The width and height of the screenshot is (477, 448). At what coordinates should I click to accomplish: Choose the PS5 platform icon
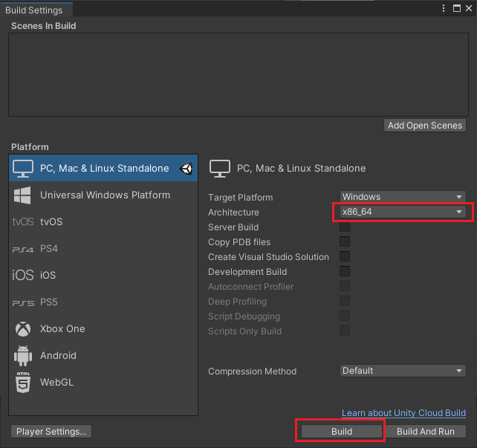click(x=23, y=302)
